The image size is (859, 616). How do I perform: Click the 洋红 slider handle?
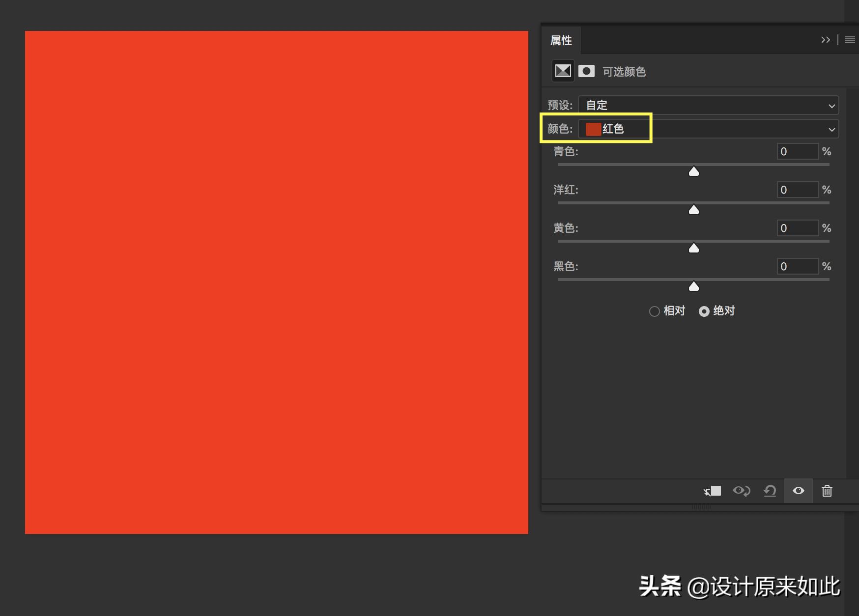(694, 210)
